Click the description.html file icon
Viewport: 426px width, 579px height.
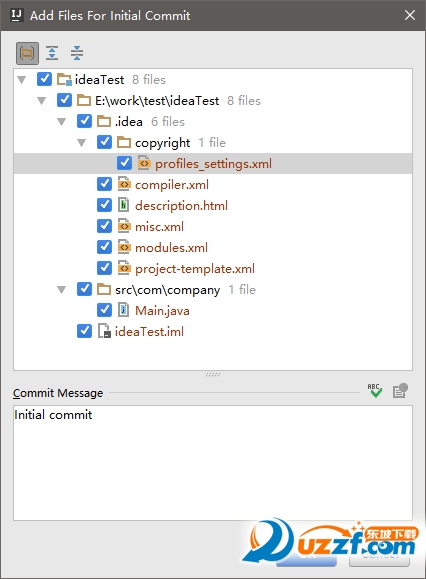click(124, 205)
